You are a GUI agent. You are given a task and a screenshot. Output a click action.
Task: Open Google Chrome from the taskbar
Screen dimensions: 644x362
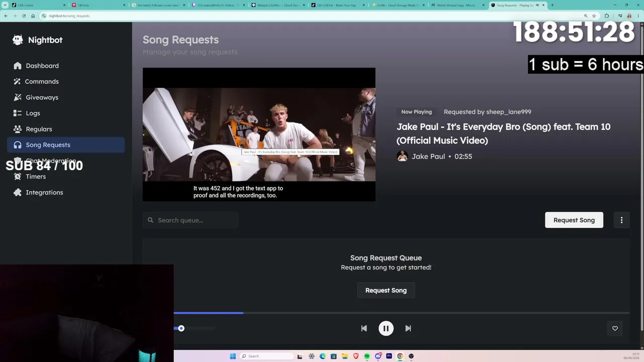pyautogui.click(x=400, y=356)
